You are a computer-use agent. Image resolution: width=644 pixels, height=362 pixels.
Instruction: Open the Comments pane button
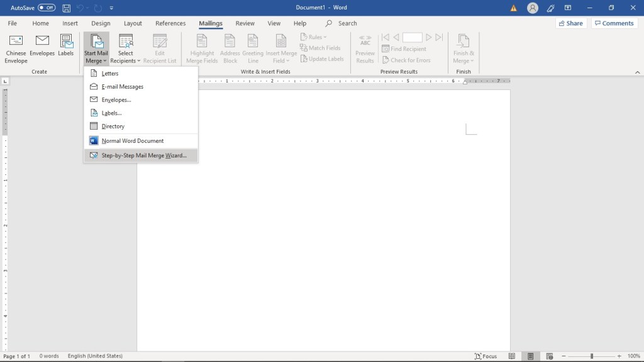coord(614,23)
